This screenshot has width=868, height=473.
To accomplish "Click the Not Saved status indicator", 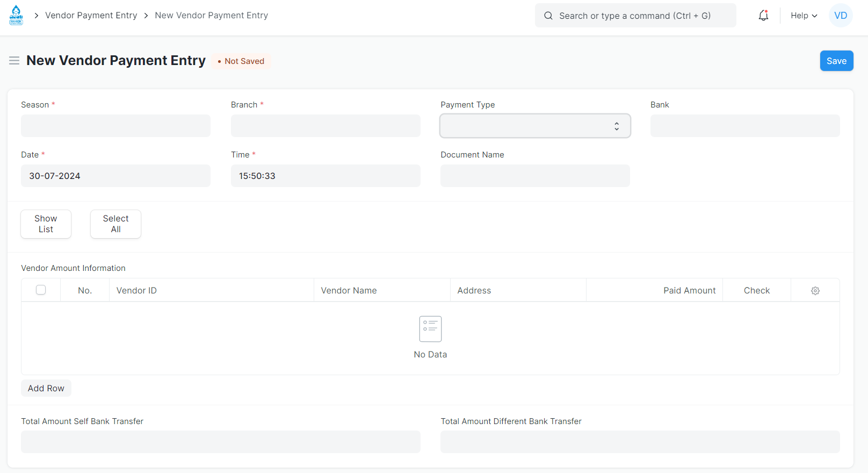I will point(241,61).
